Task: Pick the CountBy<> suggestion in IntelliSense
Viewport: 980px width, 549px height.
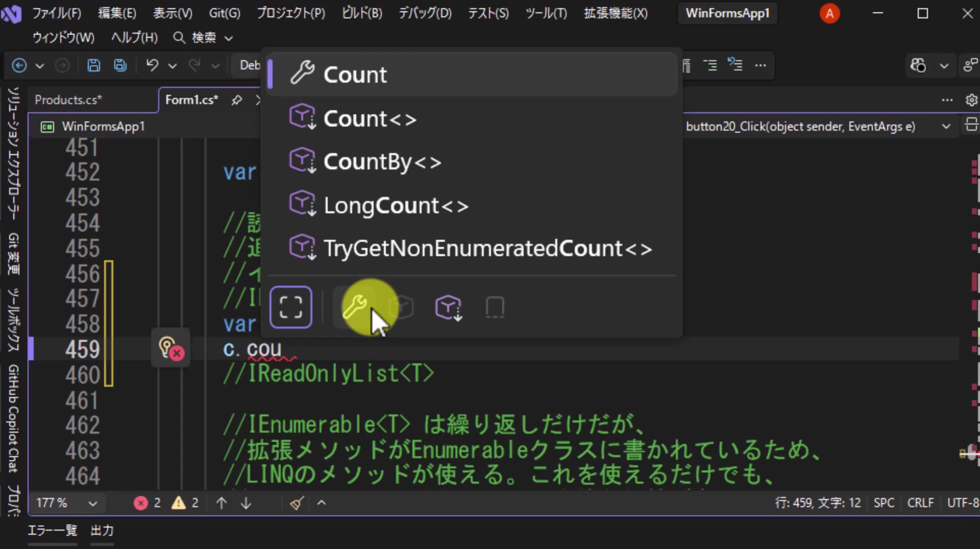Action: 472,162
